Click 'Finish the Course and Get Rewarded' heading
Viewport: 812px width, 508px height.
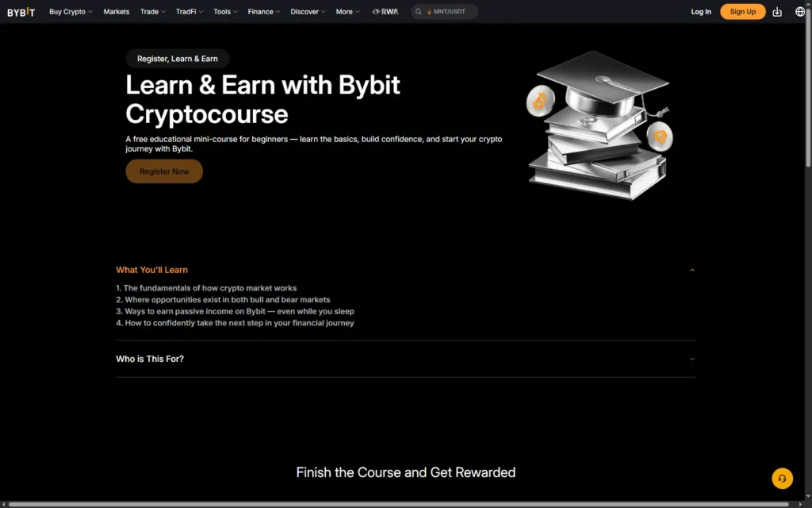(405, 472)
